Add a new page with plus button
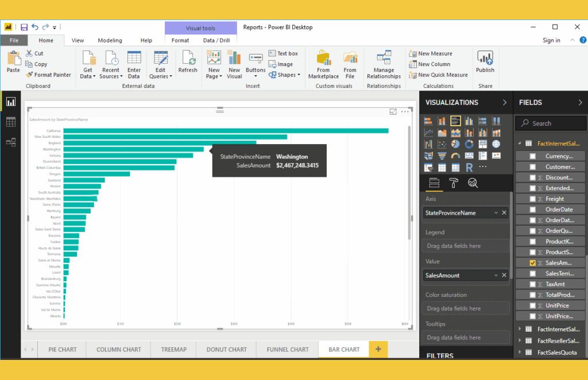588x380 pixels. click(378, 349)
